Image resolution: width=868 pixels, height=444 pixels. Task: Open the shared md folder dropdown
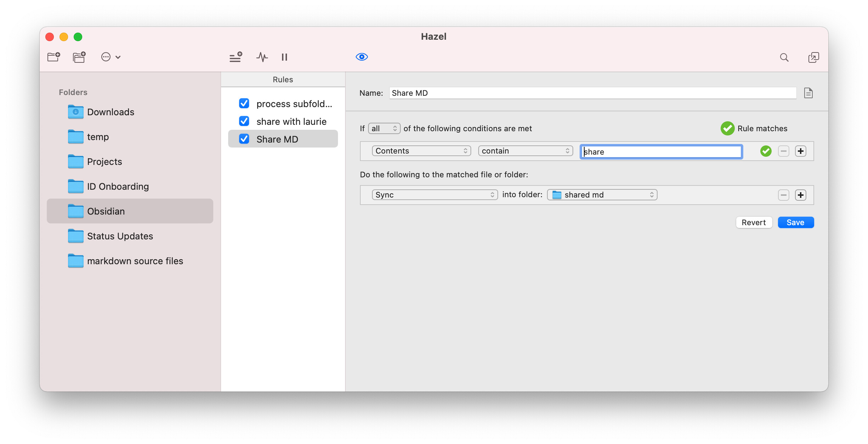602,195
